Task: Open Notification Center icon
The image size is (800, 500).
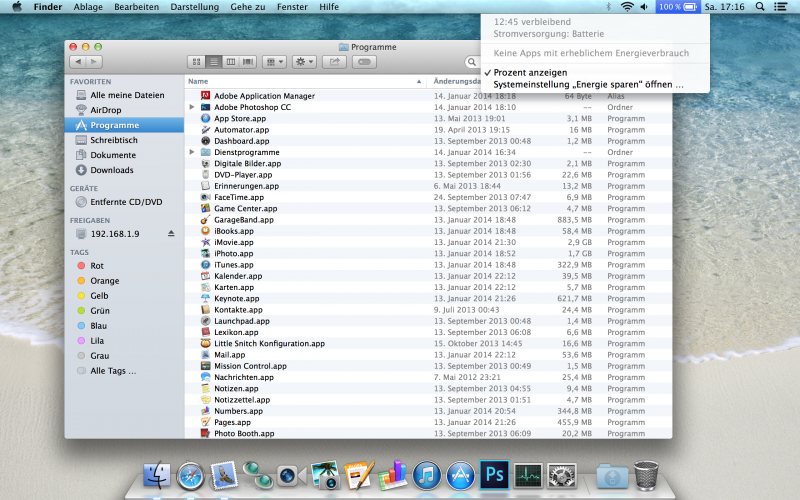Action: [x=781, y=7]
